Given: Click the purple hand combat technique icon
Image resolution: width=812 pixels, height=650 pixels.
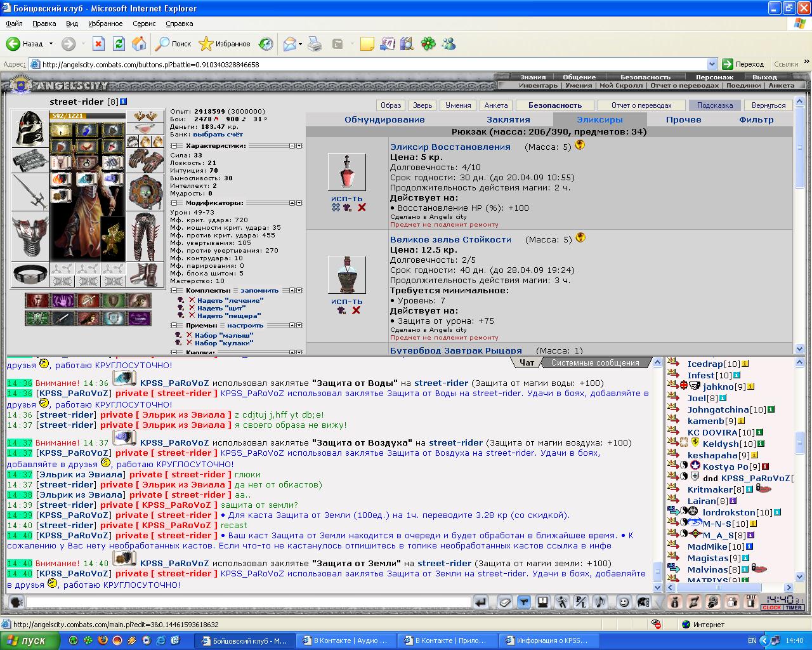Looking at the screenshot, I should [63, 301].
